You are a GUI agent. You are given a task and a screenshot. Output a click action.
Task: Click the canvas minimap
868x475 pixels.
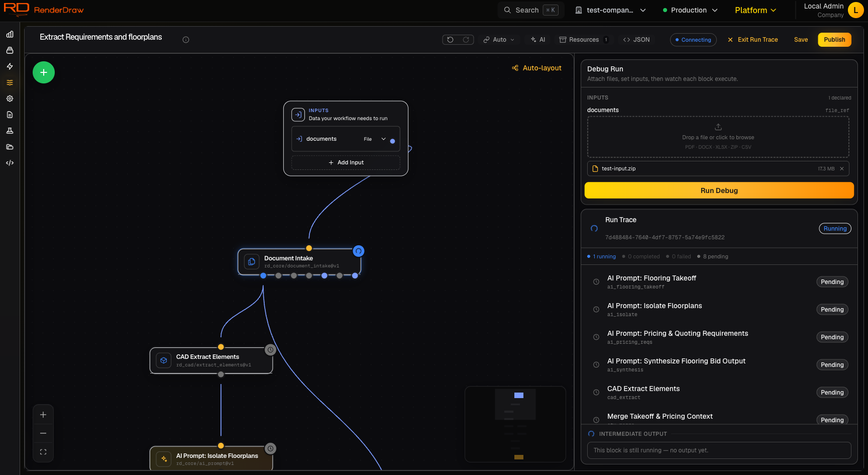pyautogui.click(x=515, y=424)
